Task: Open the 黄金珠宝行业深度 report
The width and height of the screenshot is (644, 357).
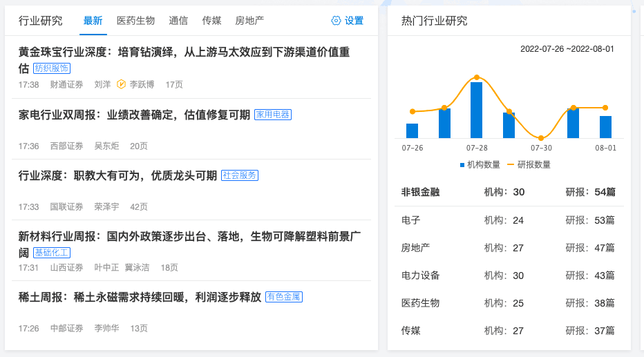Action: coord(184,60)
